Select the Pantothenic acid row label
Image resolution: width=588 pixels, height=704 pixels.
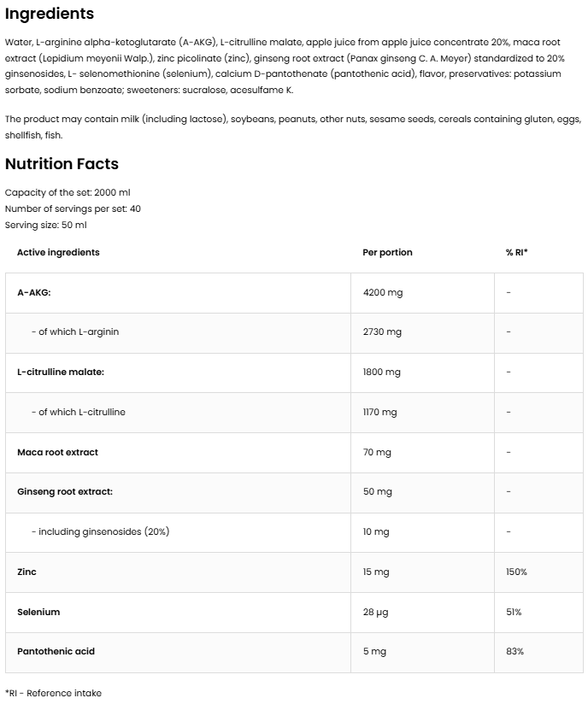[56, 651]
